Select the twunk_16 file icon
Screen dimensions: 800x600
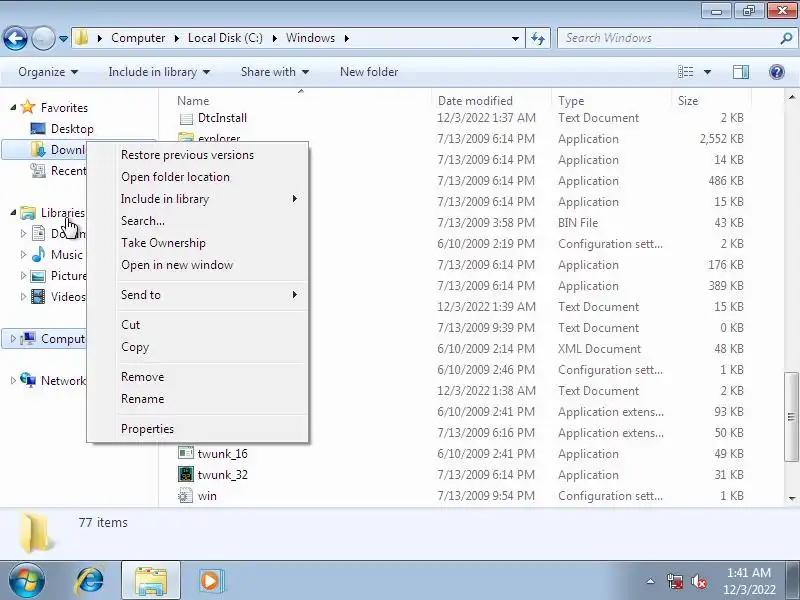[186, 454]
